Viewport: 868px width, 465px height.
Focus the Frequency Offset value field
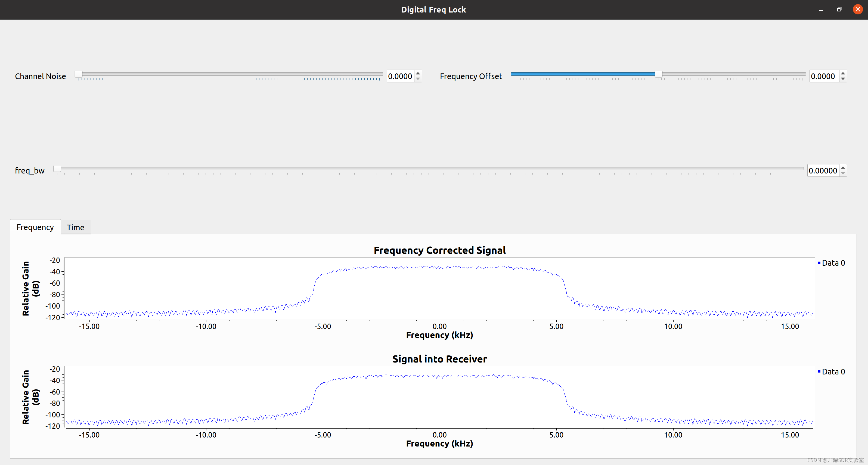823,76
